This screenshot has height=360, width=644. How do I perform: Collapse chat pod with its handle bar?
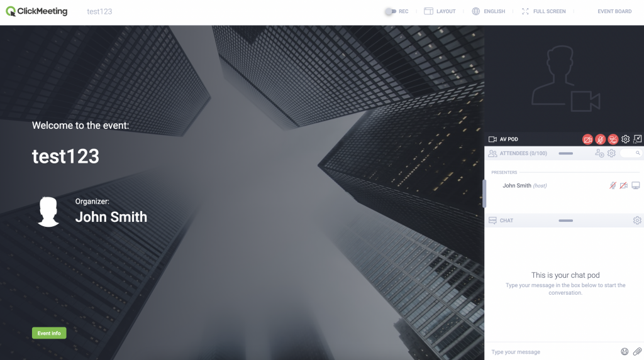565,221
